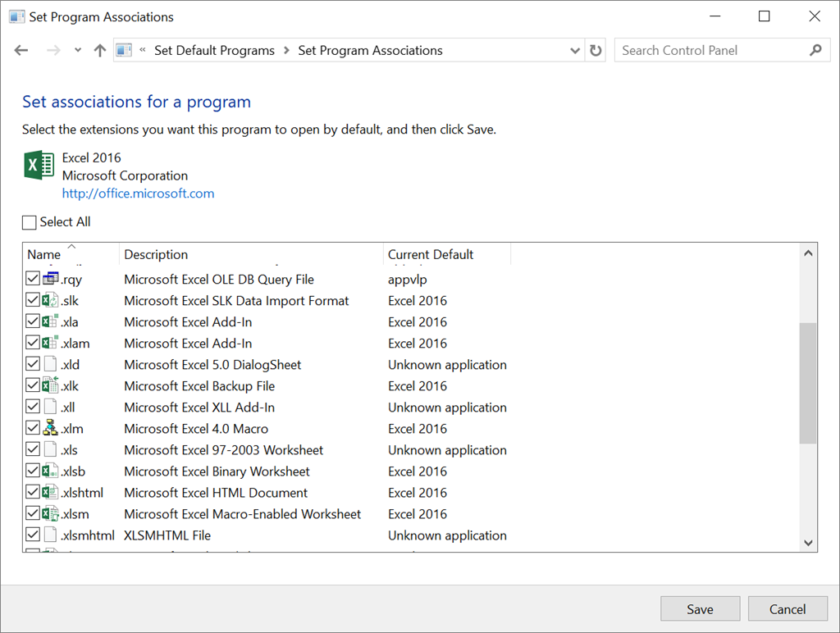Click the .slk file type icon

[x=50, y=300]
